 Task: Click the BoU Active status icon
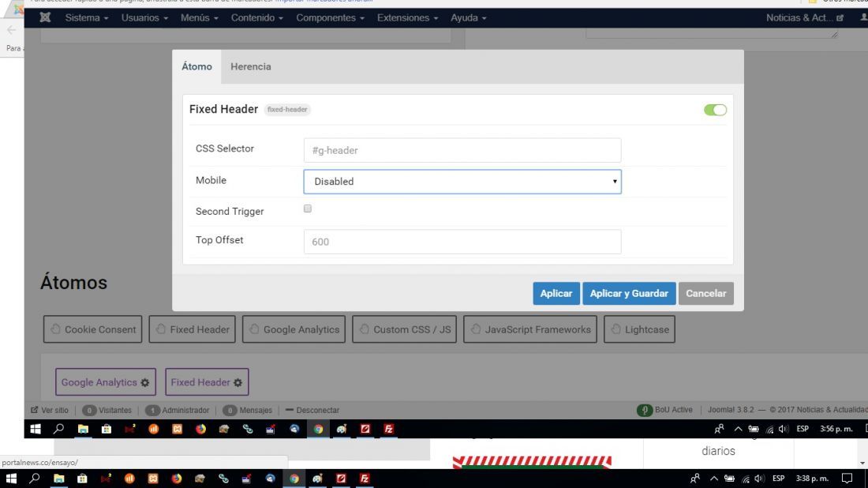pos(645,410)
